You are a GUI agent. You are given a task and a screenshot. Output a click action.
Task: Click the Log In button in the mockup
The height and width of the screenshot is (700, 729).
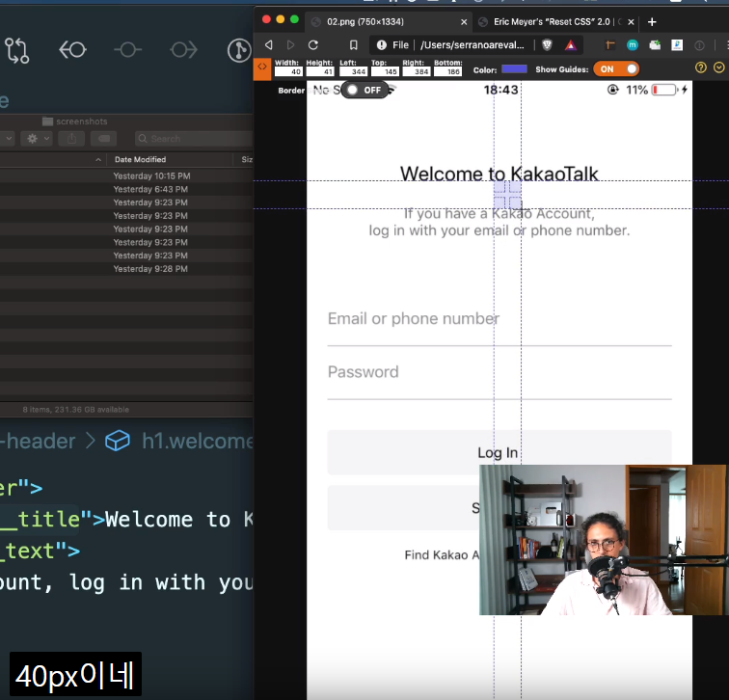499,452
